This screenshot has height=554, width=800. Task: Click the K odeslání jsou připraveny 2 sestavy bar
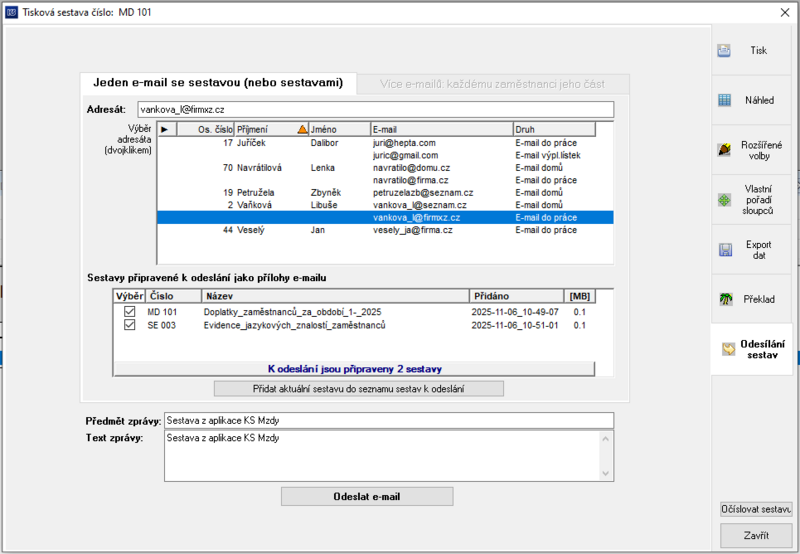pyautogui.click(x=355, y=369)
